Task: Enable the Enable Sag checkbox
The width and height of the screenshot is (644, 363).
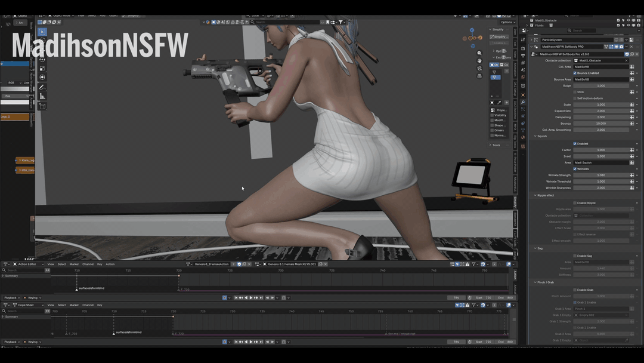Action: coord(575,256)
